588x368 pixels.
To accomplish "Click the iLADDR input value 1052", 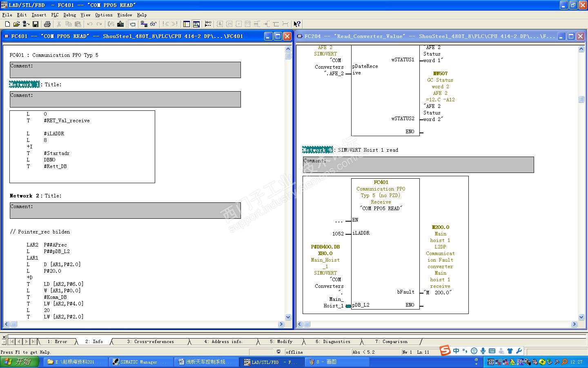I will [338, 233].
